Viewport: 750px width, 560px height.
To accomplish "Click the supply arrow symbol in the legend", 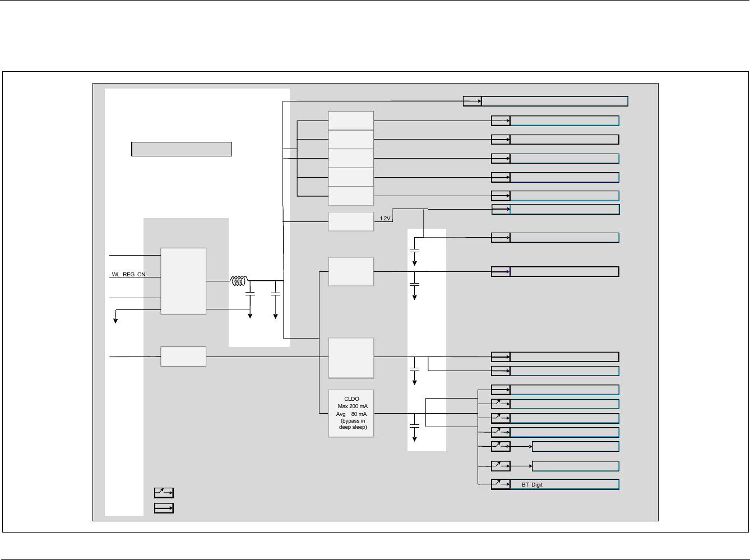I will coord(164,508).
